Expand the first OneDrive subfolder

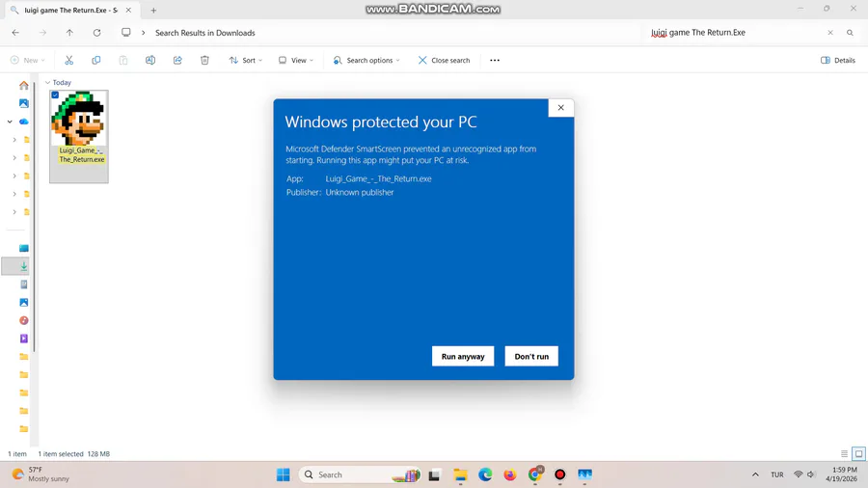tap(14, 140)
